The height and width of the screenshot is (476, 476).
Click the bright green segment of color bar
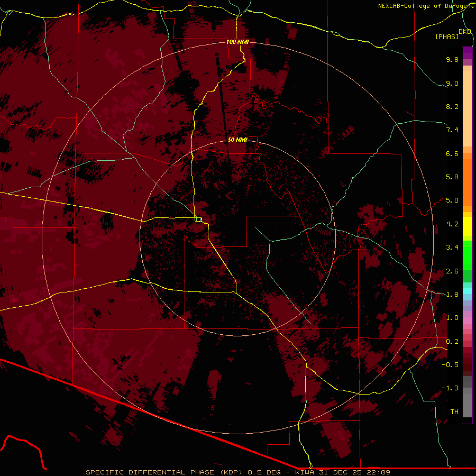pos(467,255)
